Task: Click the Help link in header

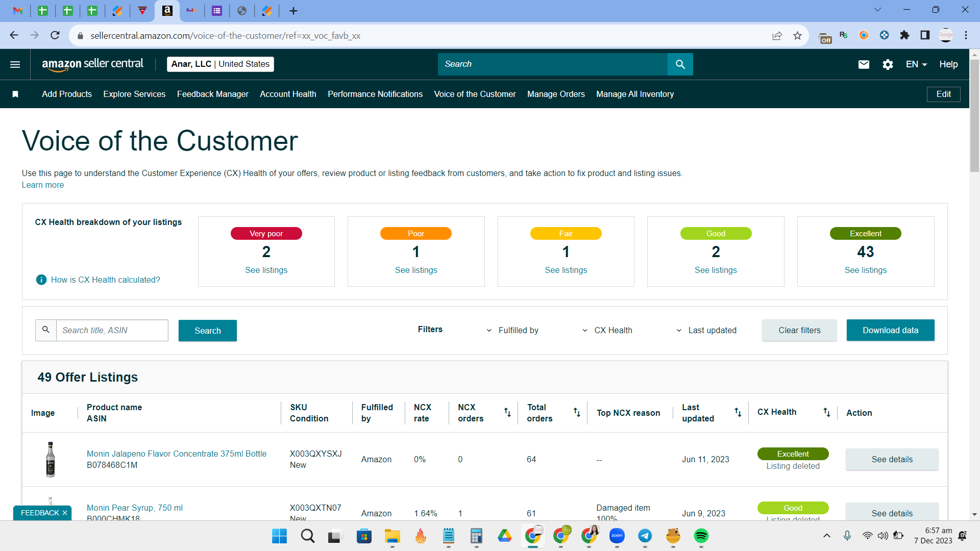Action: click(948, 64)
